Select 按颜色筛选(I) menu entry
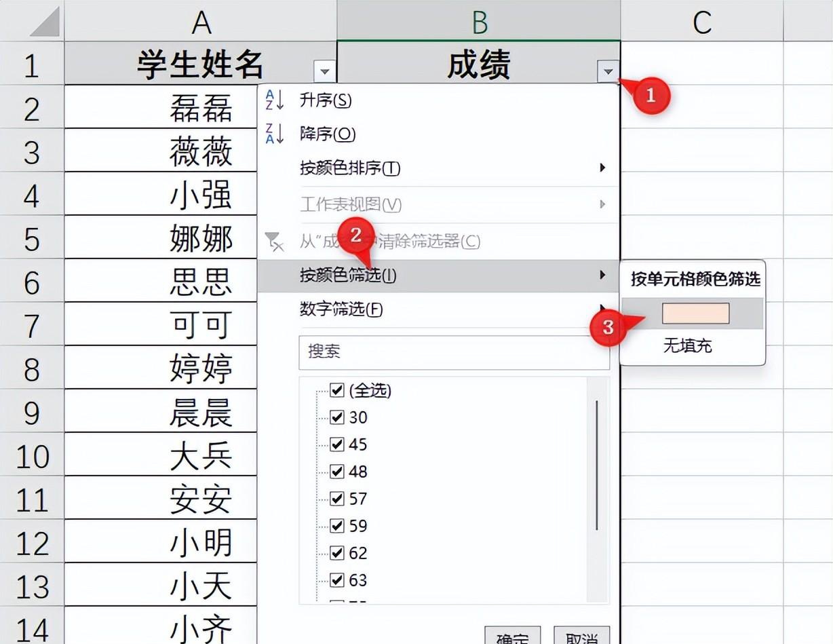Image resolution: width=833 pixels, height=644 pixels. click(438, 276)
